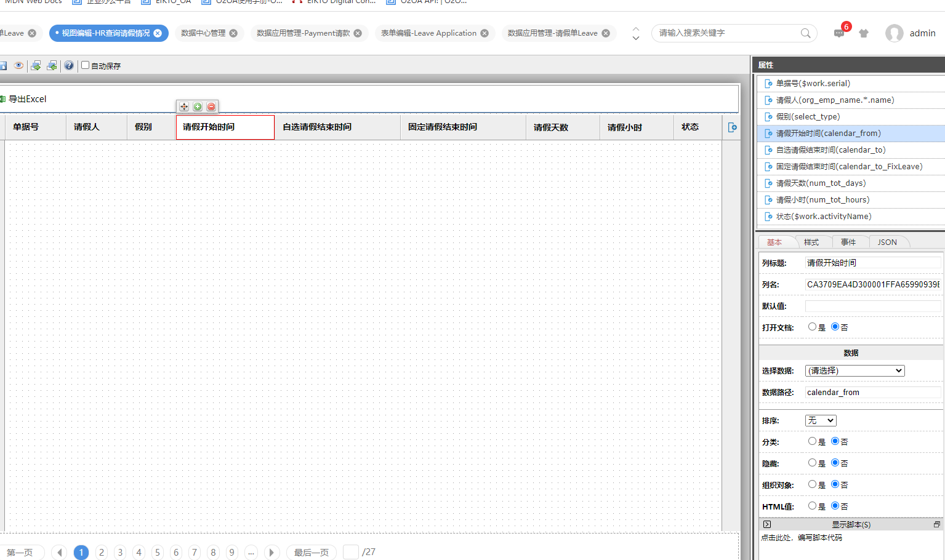
Task: Open help via the blue question mark icon
Action: (x=69, y=65)
